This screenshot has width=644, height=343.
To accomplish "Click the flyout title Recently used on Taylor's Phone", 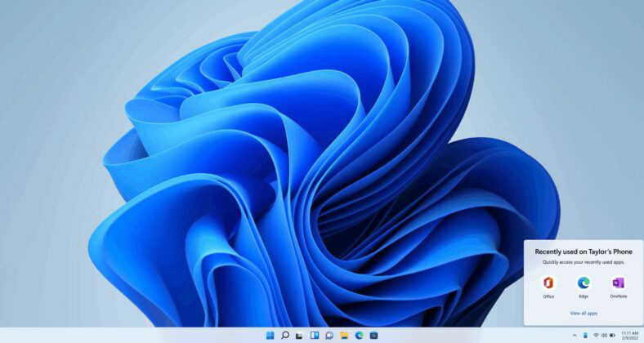I will coord(584,252).
